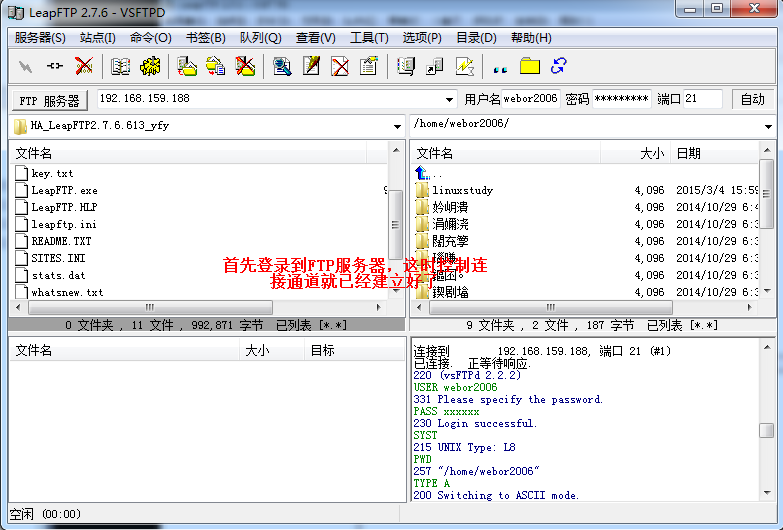Select the file SITES.INI
The height and width of the screenshot is (530, 783).
click(x=58, y=258)
